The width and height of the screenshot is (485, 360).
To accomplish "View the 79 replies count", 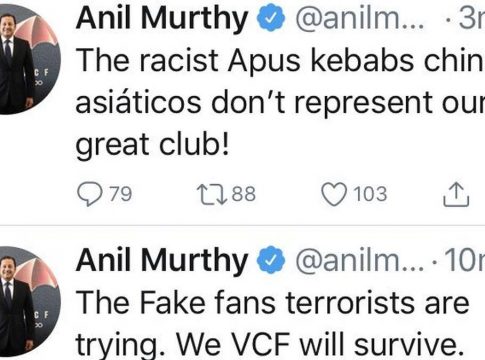I will 121,194.
